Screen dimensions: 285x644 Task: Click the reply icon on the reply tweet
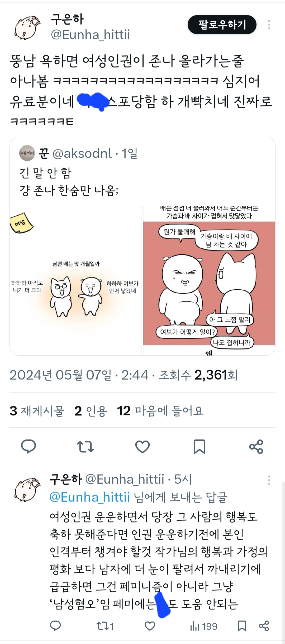tap(55, 626)
